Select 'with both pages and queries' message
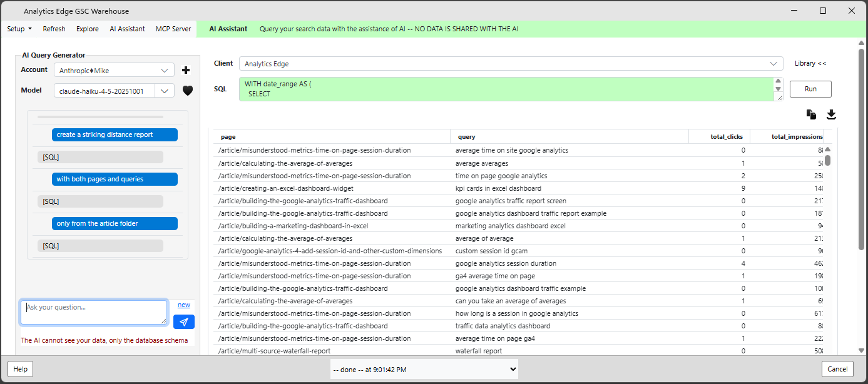This screenshot has height=384, width=868. pyautogui.click(x=115, y=179)
